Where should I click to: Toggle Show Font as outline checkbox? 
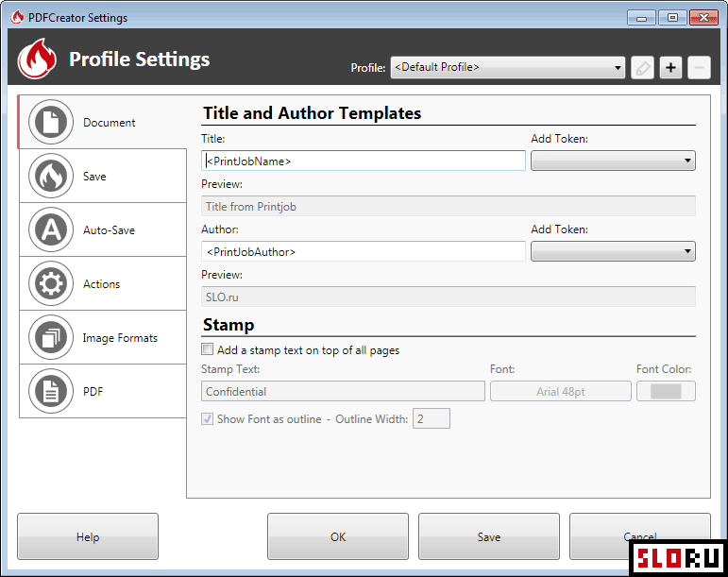tap(207, 418)
